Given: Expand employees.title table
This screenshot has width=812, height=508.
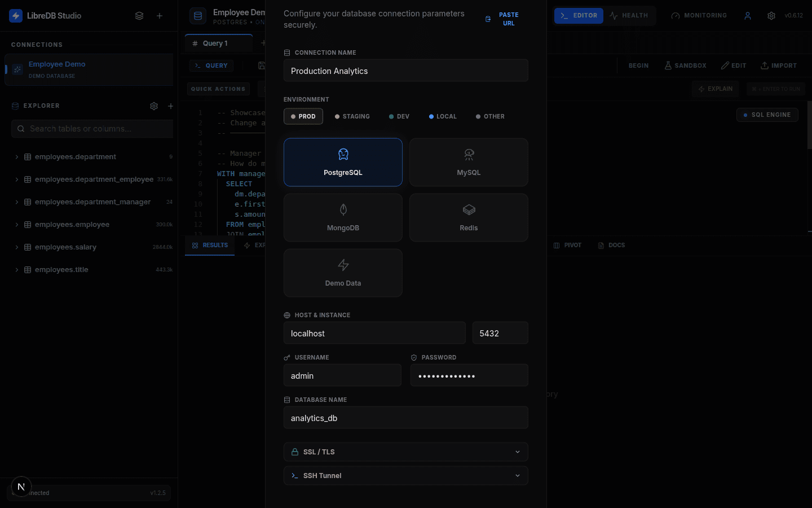Looking at the screenshot, I should click(17, 270).
